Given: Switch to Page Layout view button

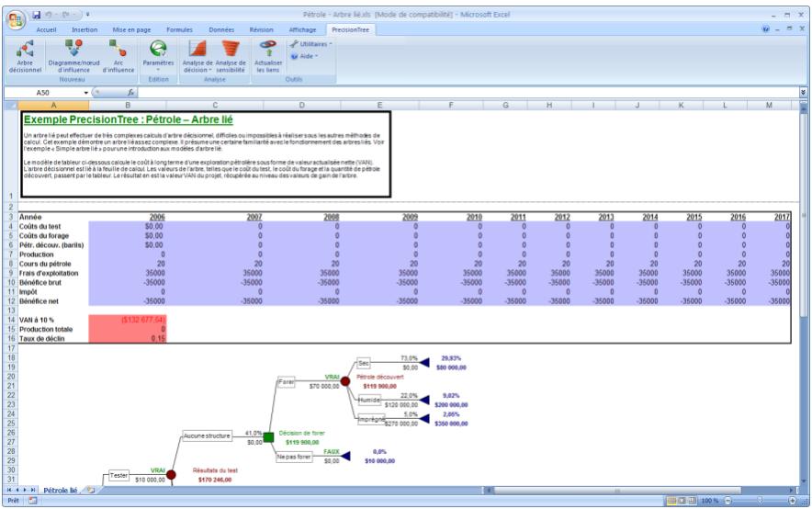Looking at the screenshot, I should click(682, 501).
